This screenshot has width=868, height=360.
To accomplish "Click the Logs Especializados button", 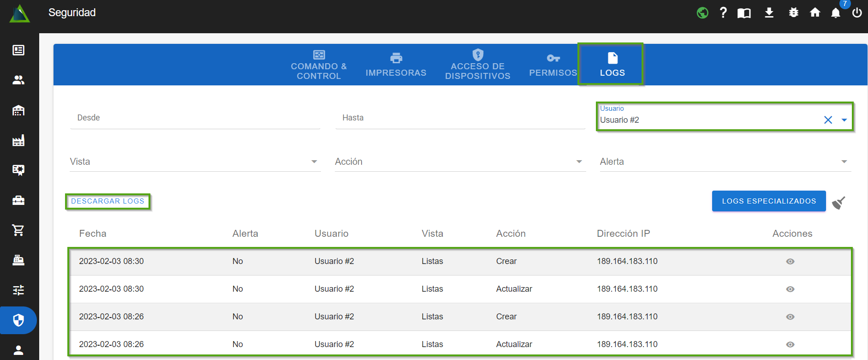I will point(769,201).
